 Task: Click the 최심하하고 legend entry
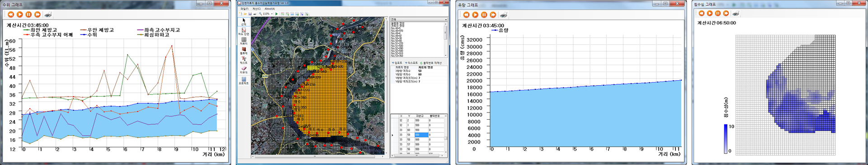[x=153, y=34]
